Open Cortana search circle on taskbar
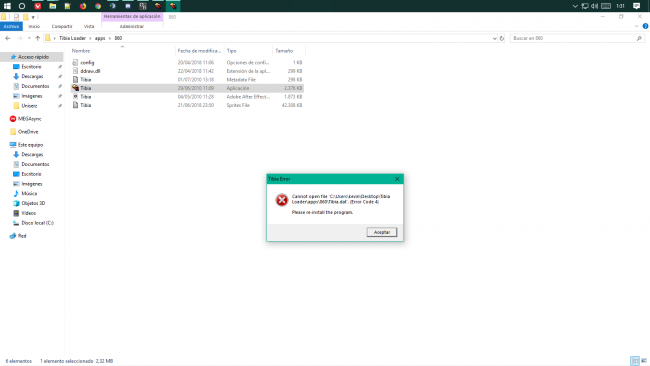Screen dimensions: 650x366 tap(22, 6)
